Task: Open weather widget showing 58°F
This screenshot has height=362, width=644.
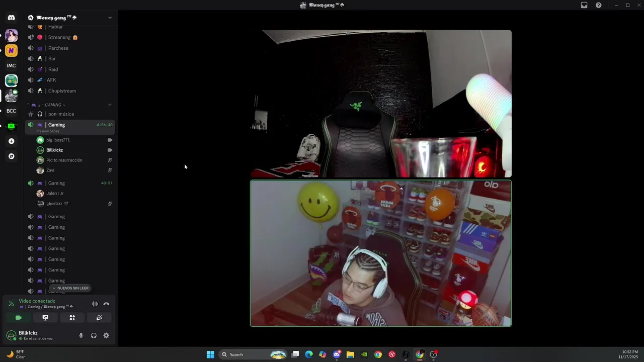Action: tap(15, 354)
